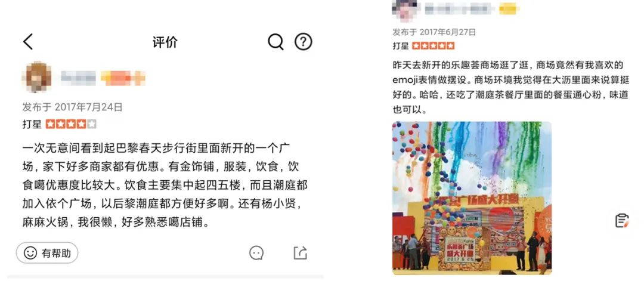Image resolution: width=644 pixels, height=281 pixels.
Task: Open help with the question mark icon
Action: click(x=303, y=42)
